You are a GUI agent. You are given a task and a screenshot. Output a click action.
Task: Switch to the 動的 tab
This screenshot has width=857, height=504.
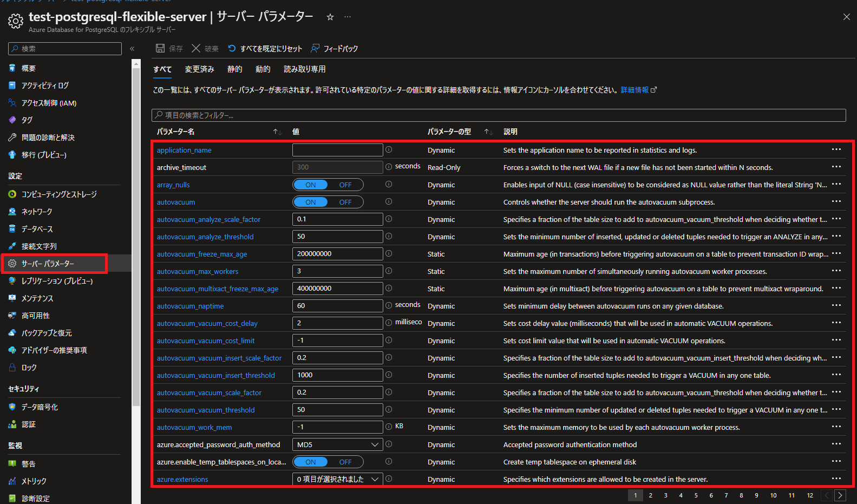click(263, 69)
